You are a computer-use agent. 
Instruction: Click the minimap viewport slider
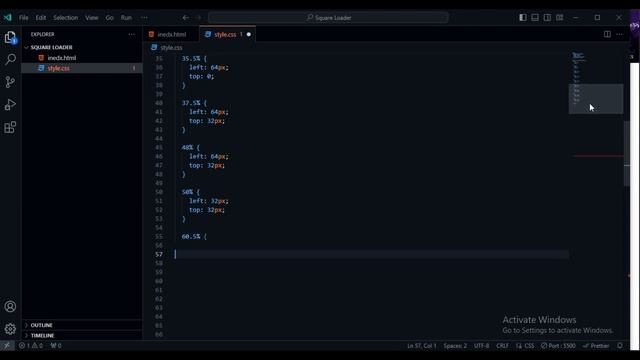point(596,99)
